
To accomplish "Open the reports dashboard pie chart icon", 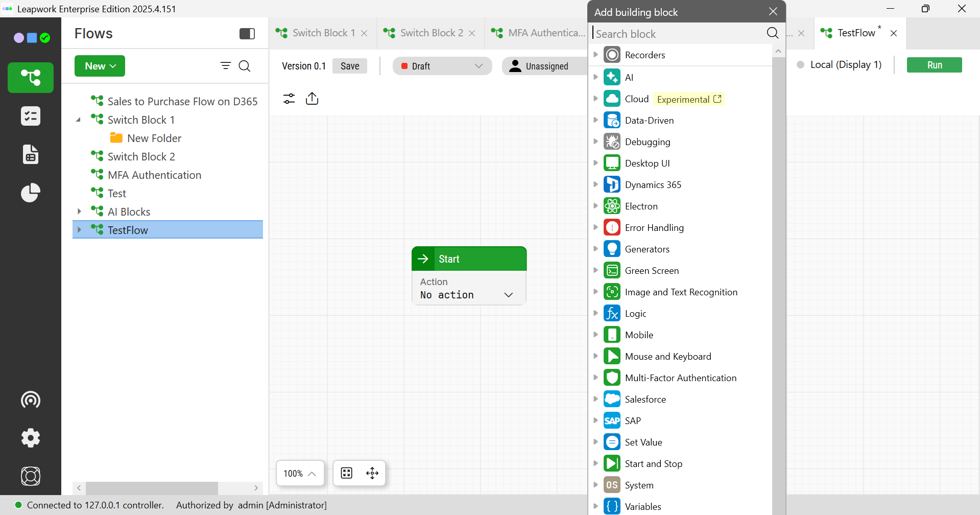I will click(x=31, y=193).
